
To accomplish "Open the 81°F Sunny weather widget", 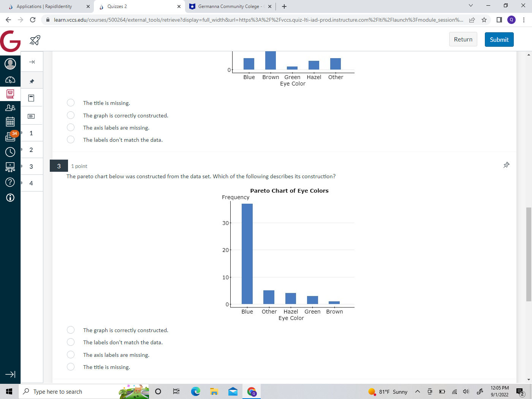I will 388,391.
